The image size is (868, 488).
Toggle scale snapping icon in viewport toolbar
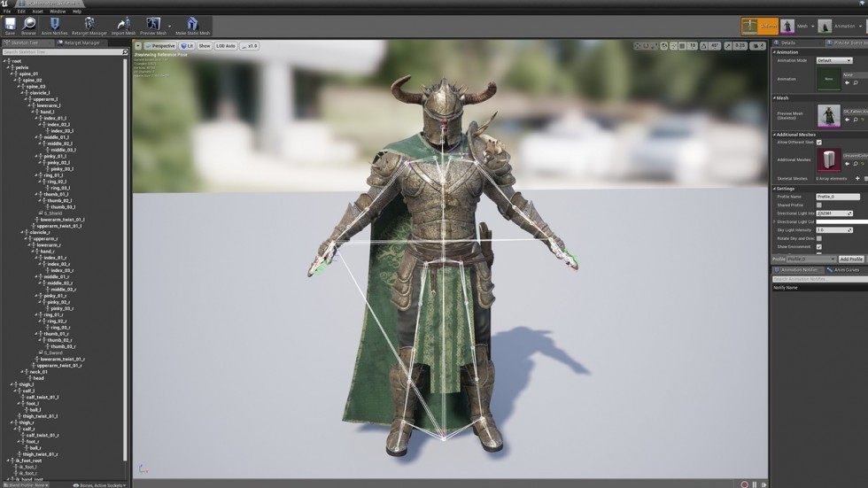coord(728,46)
